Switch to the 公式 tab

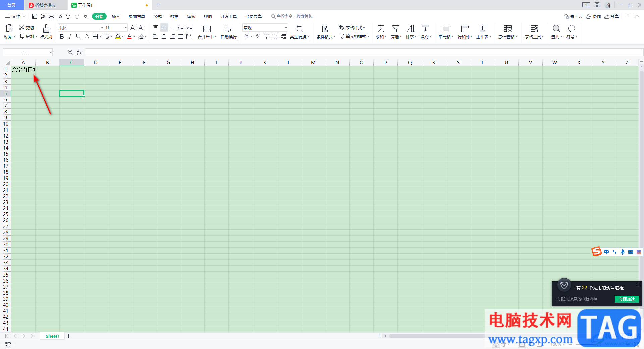click(158, 16)
